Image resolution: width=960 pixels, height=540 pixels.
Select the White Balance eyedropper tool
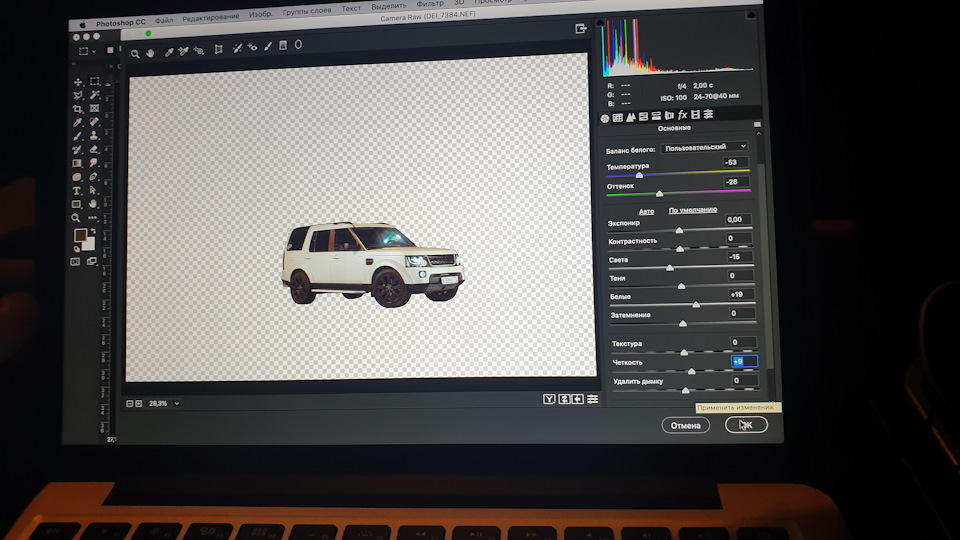click(x=169, y=53)
